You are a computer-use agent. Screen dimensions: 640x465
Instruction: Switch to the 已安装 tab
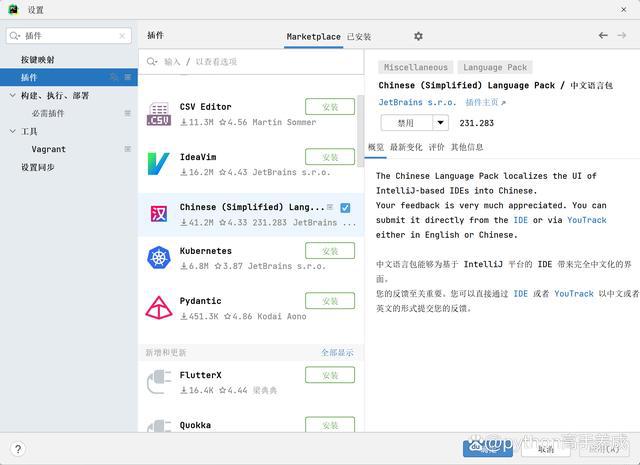pyautogui.click(x=358, y=36)
